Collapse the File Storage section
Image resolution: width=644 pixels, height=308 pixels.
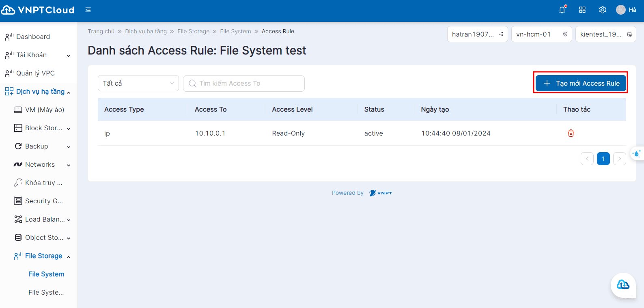pos(69,257)
